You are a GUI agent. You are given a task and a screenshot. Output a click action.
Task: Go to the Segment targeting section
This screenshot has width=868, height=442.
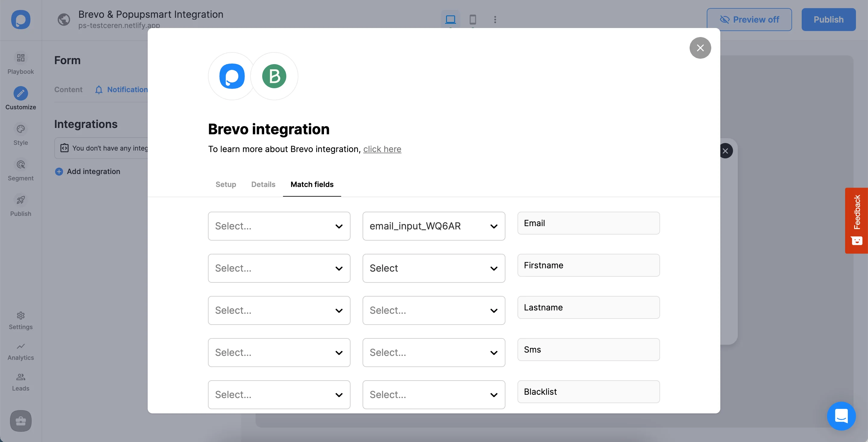click(x=20, y=171)
